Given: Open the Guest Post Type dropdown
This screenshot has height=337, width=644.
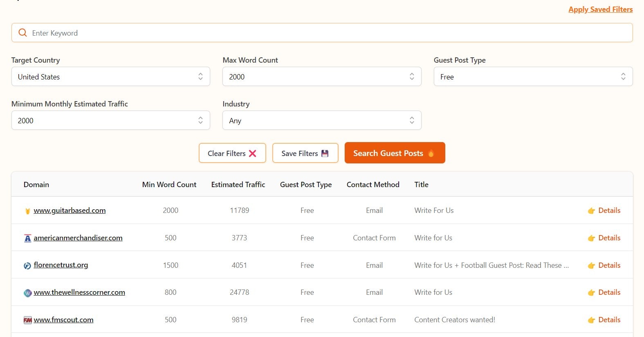Looking at the screenshot, I should 533,77.
